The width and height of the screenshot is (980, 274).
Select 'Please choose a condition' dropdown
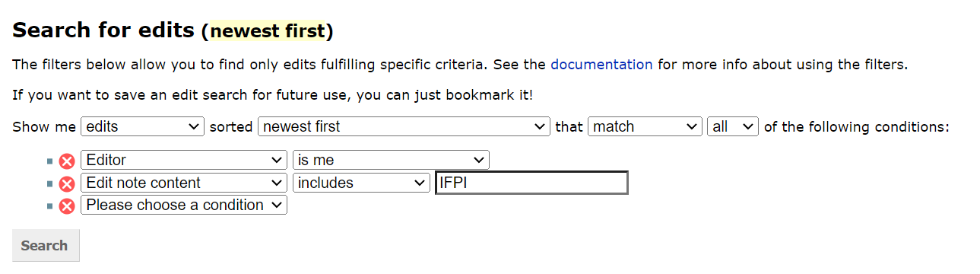coord(184,205)
